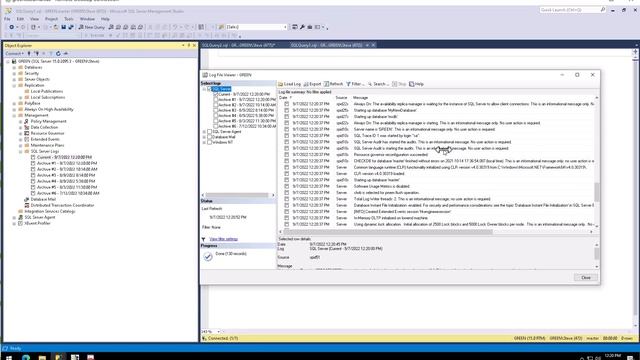Click the SQL Server Agent icon in Object Explorer
Screen dimensions: 640x360
[x=20, y=217]
